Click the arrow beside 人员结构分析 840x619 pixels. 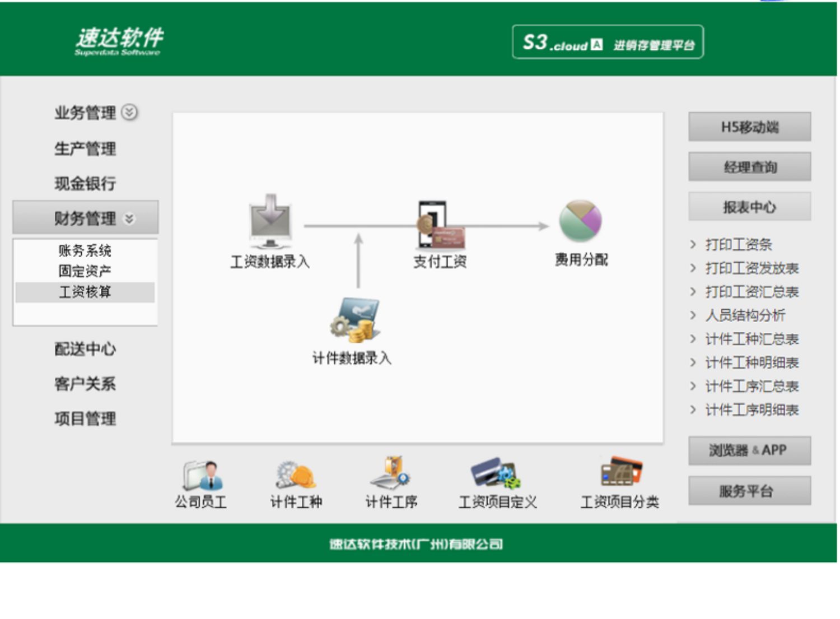693,315
